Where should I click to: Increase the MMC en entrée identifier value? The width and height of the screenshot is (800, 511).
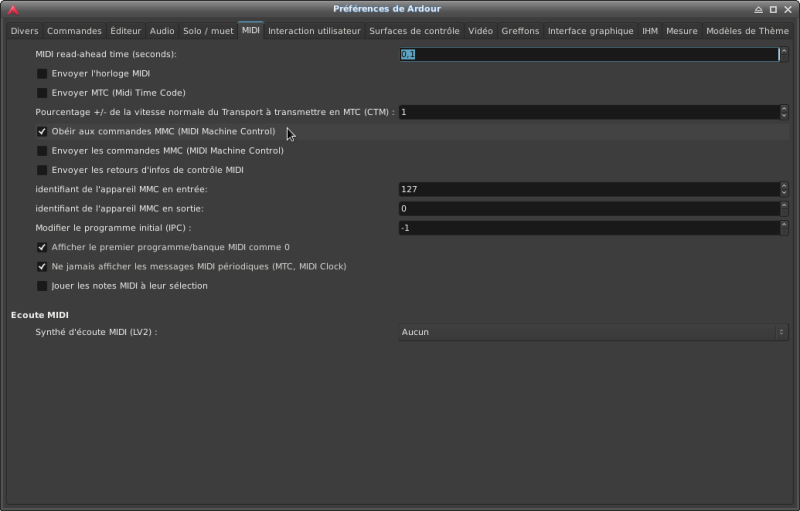784,185
